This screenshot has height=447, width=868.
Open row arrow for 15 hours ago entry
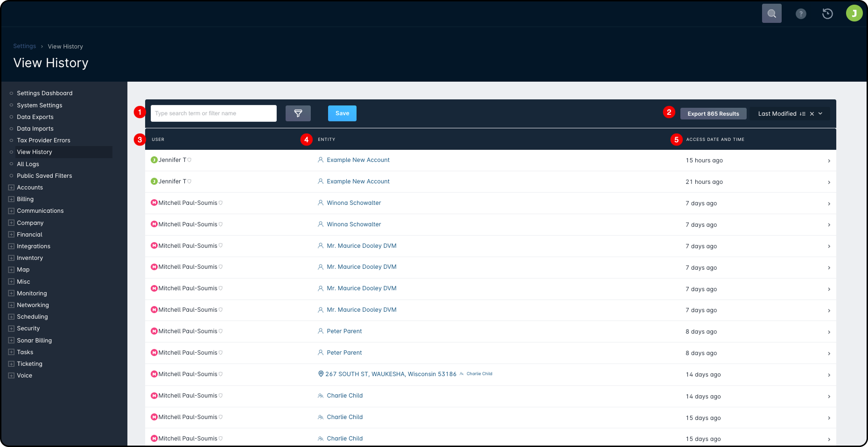coord(829,161)
